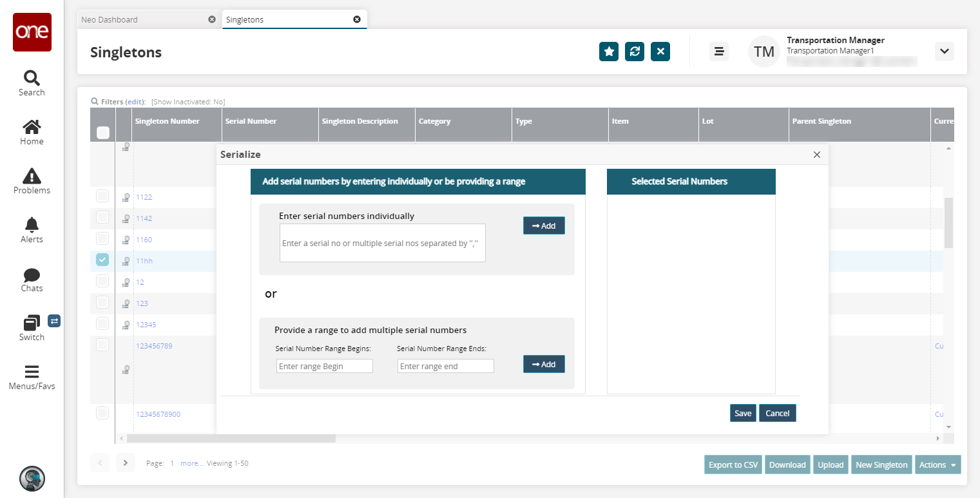
Task: Check the box for singleton 12345678900
Action: point(102,413)
